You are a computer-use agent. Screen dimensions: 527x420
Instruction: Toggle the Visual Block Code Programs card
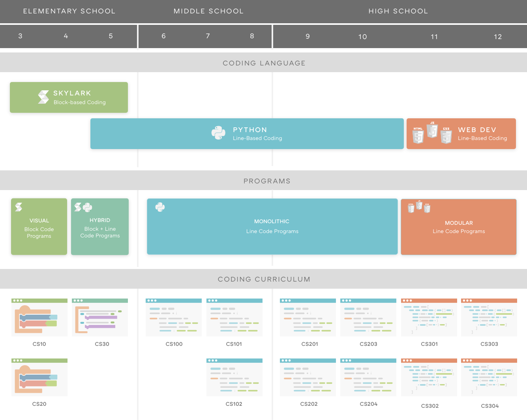pyautogui.click(x=39, y=226)
